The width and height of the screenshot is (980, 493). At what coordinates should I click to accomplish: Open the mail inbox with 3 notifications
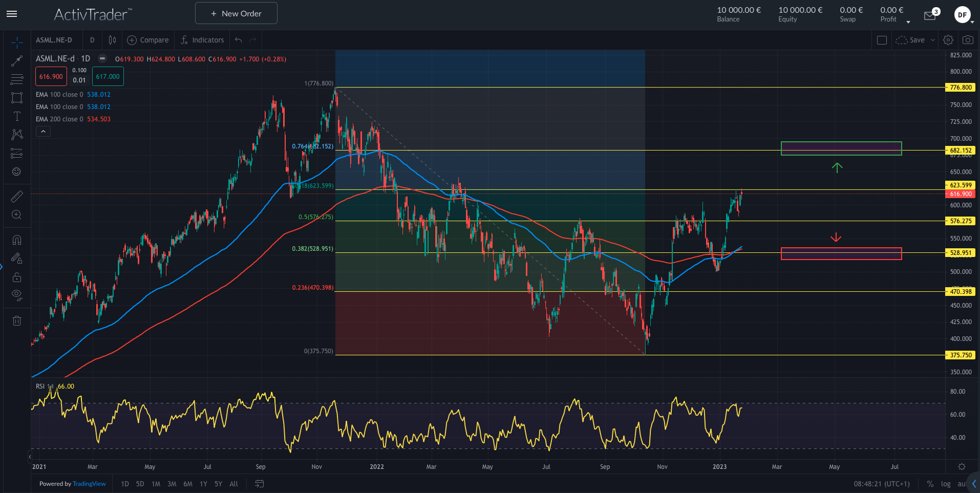pyautogui.click(x=930, y=15)
